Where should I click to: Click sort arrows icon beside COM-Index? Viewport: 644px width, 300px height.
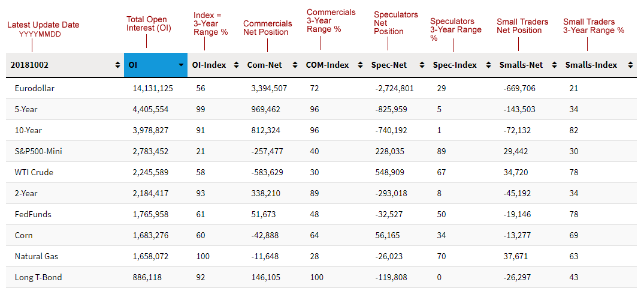tap(360, 65)
